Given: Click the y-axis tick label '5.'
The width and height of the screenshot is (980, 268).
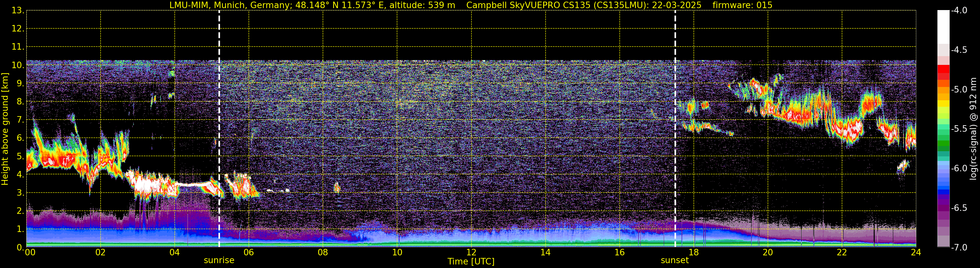Looking at the screenshot, I should [20, 156].
